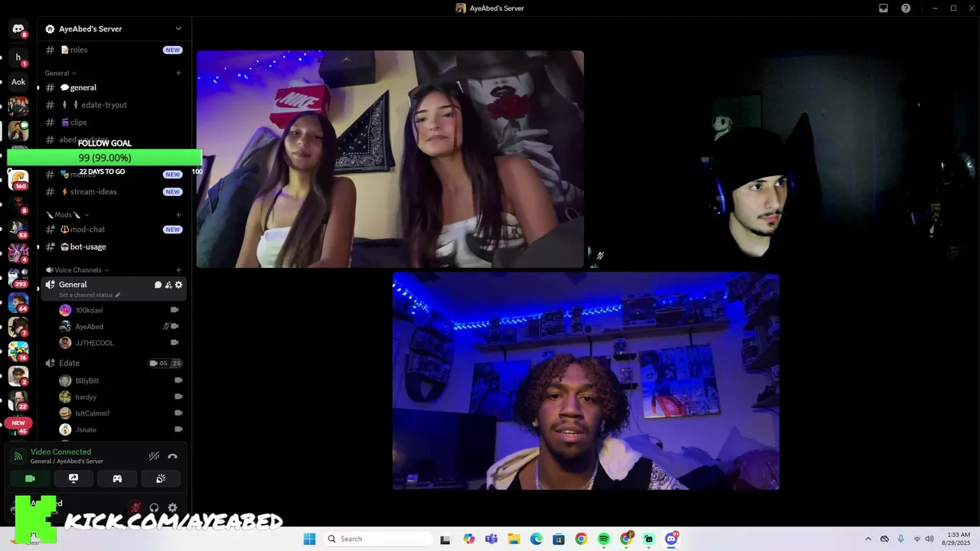Toggle noise suppression in voice panel
This screenshot has height=551, width=980.
point(154,456)
